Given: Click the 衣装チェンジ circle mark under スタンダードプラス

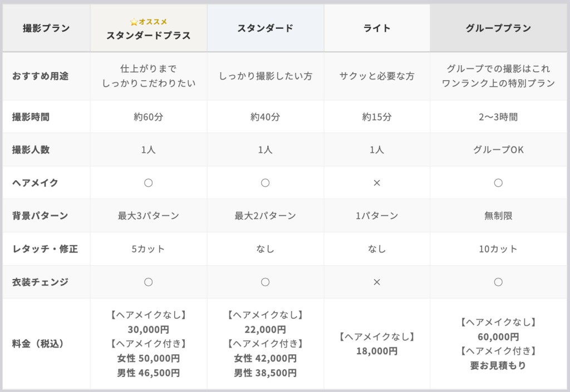Looking at the screenshot, I should click(149, 282).
